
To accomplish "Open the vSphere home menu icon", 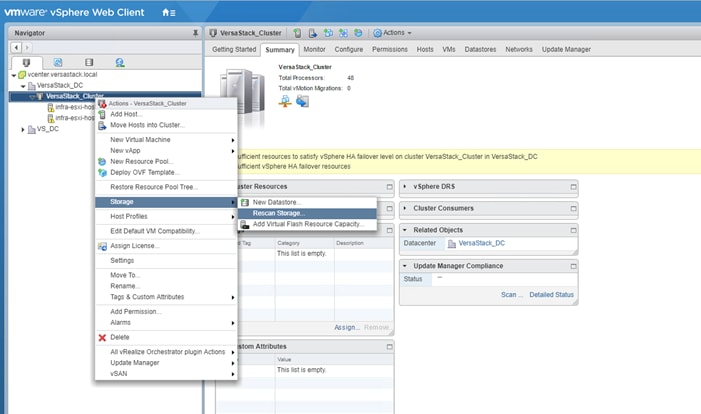I will click(x=169, y=13).
